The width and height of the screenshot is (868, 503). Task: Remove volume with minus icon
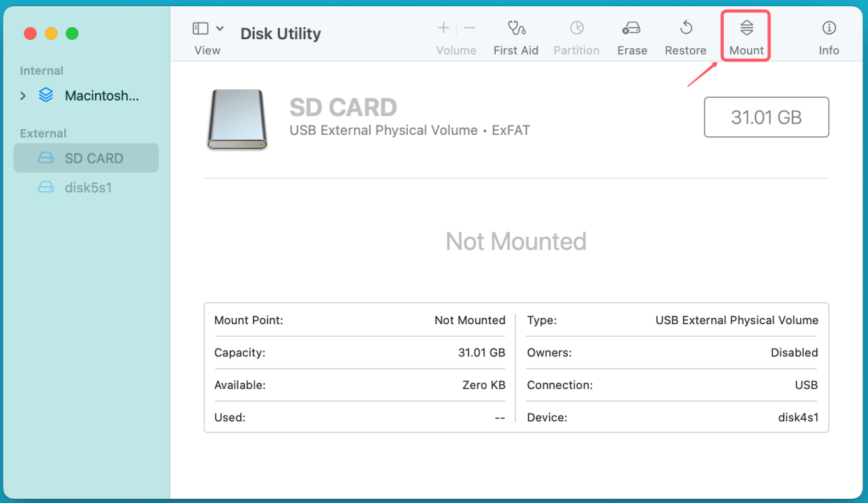pyautogui.click(x=470, y=29)
